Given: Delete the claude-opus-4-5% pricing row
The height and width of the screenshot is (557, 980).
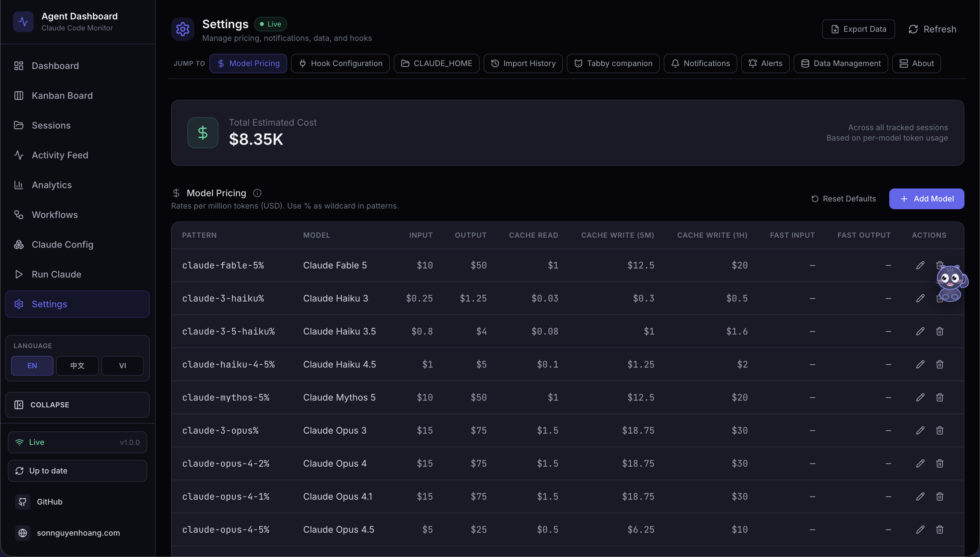Looking at the screenshot, I should 940,530.
